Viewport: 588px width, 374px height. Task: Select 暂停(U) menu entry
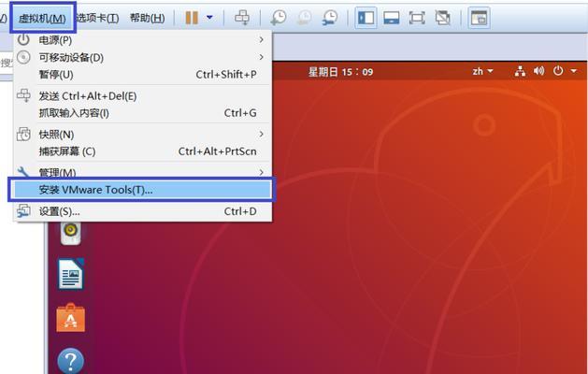coord(142,75)
